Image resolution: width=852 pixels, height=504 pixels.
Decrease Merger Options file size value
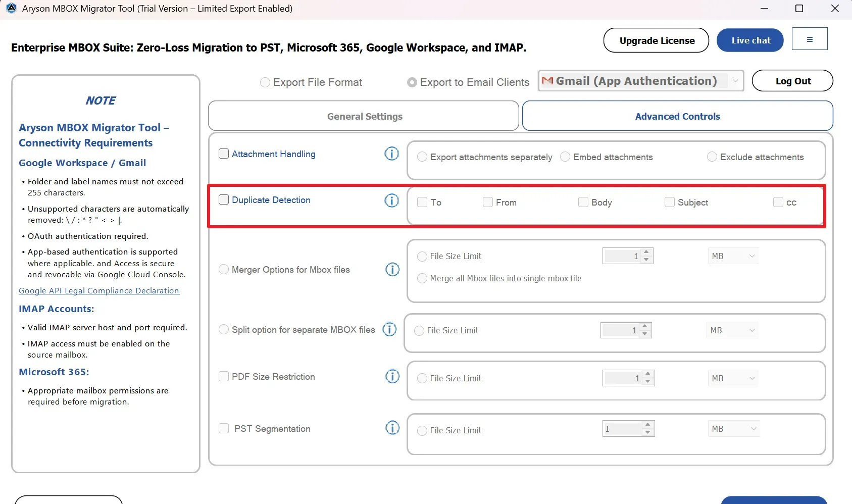[x=646, y=260]
